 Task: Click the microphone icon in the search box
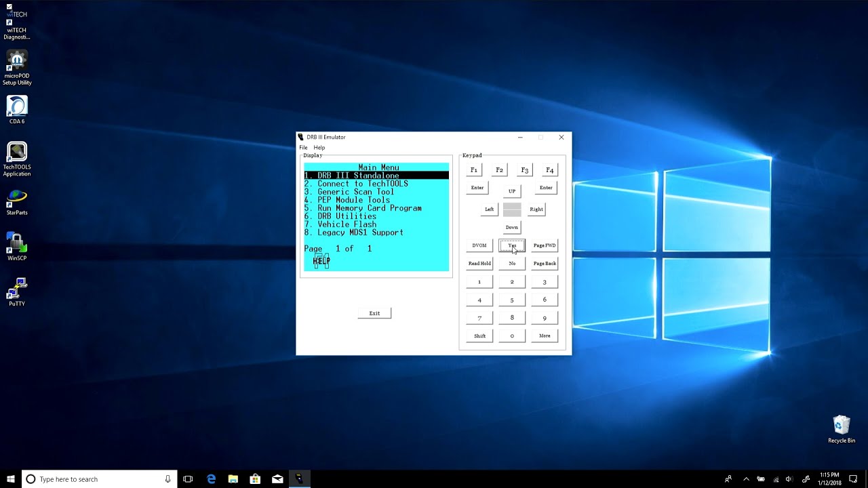(167, 479)
